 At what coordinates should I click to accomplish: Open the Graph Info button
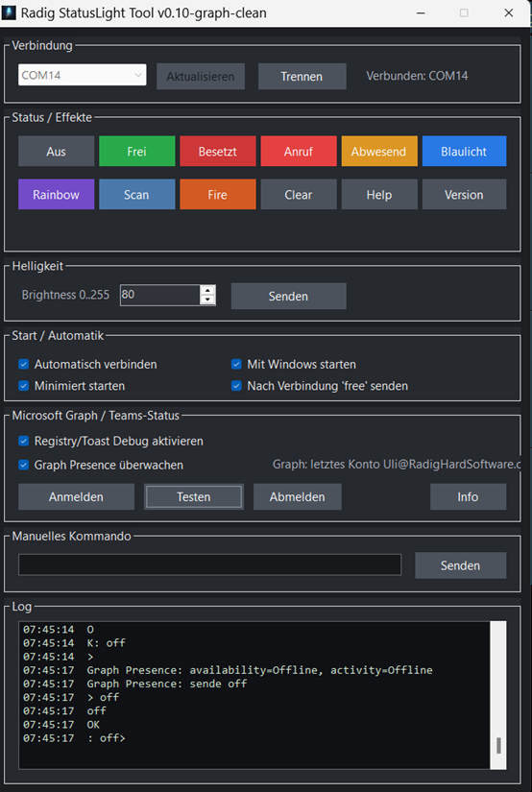point(468,496)
